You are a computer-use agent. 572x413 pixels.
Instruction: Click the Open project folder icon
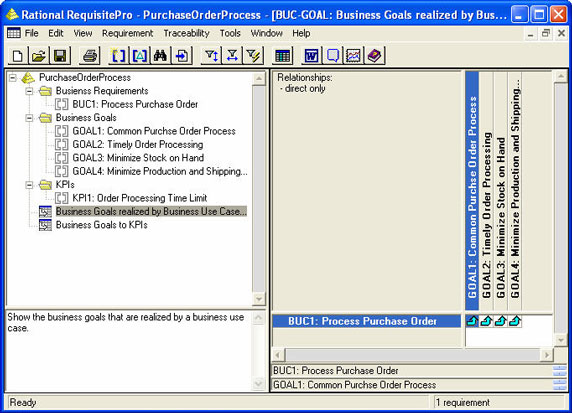[x=39, y=56]
